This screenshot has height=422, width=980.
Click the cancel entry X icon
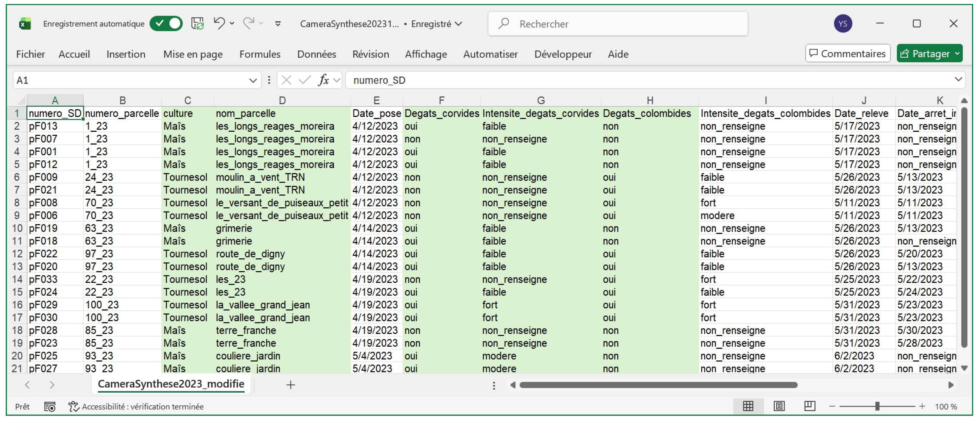tap(286, 80)
